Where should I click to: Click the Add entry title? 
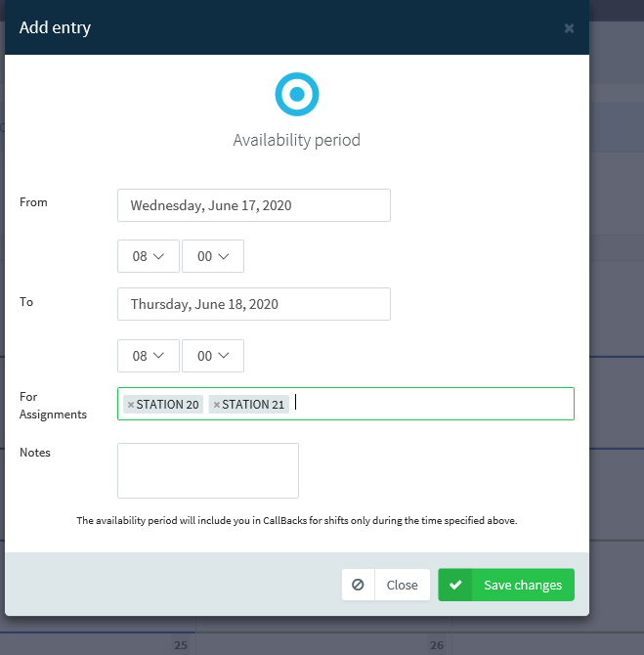[x=55, y=27]
